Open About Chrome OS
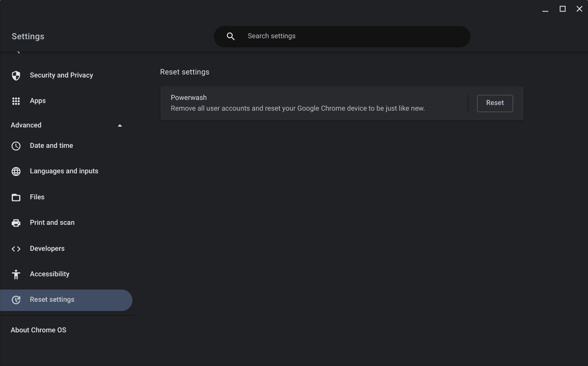The height and width of the screenshot is (366, 588). [x=38, y=330]
